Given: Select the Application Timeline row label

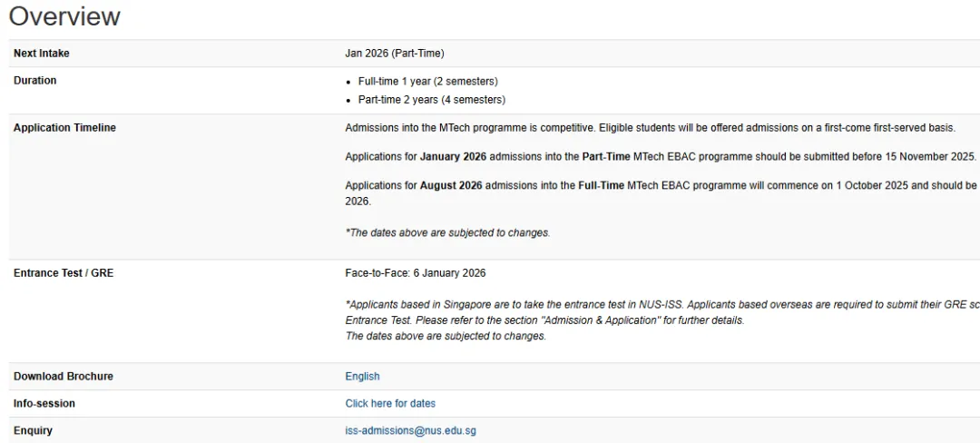Looking at the screenshot, I should [64, 128].
